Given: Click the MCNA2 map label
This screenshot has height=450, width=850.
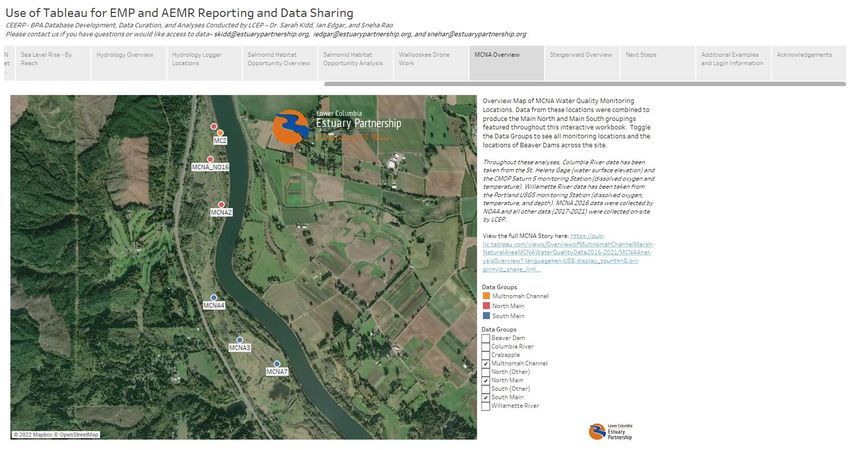Looking at the screenshot, I should pyautogui.click(x=221, y=213).
